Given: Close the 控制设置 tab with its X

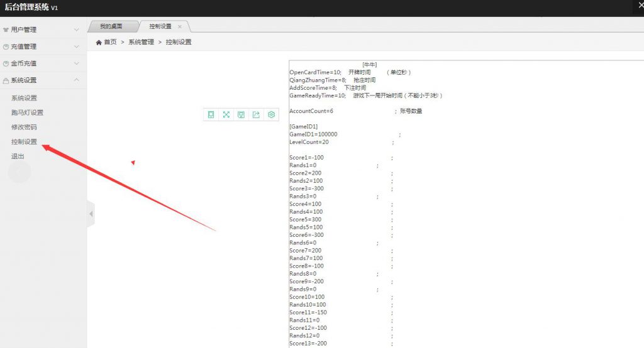Looking at the screenshot, I should click(x=180, y=26).
